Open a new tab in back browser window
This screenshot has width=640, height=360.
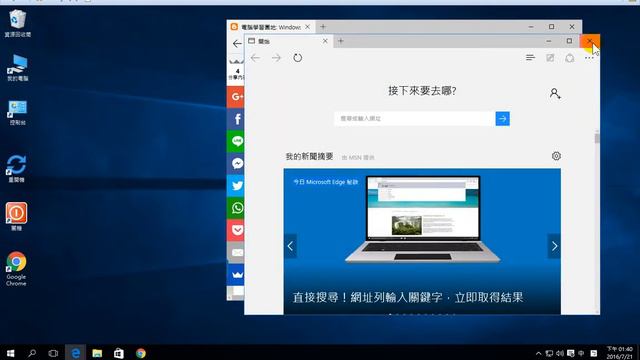(x=323, y=27)
